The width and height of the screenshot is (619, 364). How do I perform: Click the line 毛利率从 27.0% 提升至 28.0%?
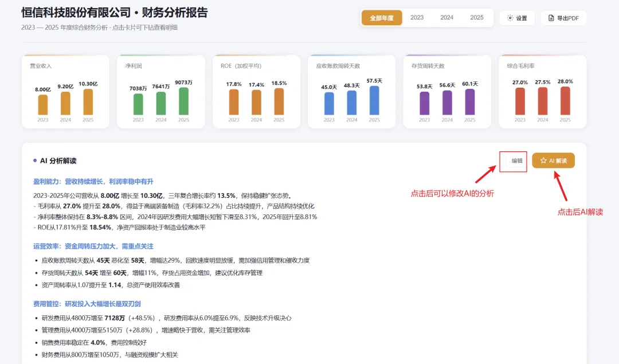point(174,206)
